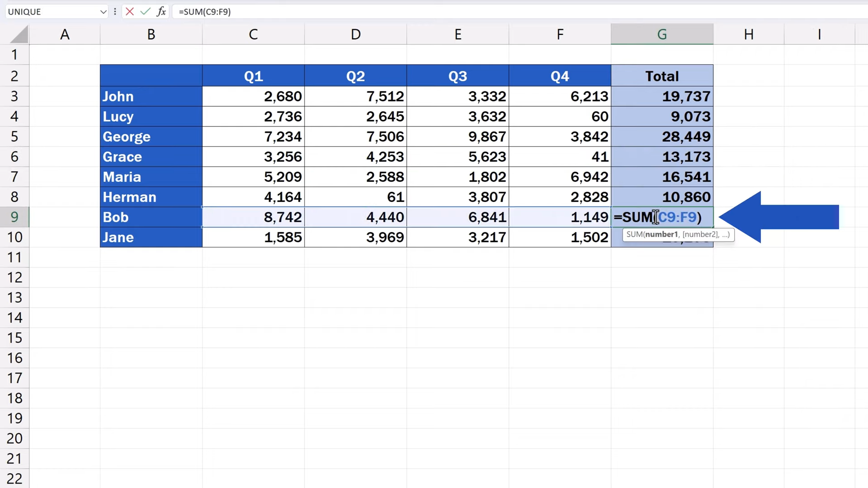Select column G header
The image size is (868, 488).
[661, 34]
